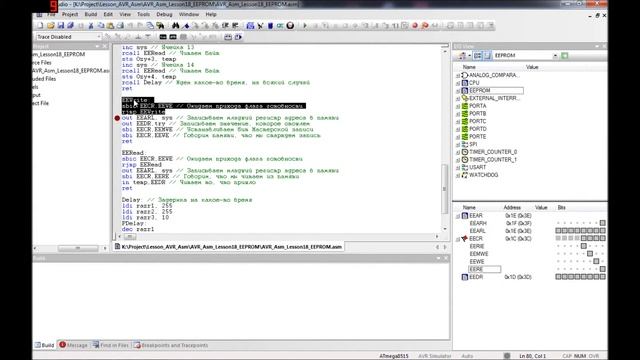Expand the CPU node in I/O View

tap(458, 83)
